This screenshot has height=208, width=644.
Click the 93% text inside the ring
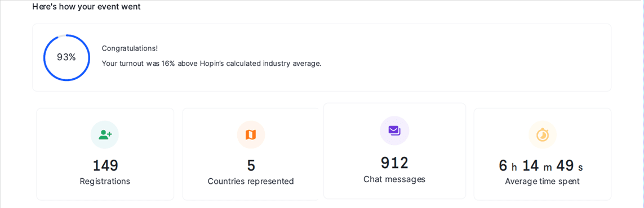pos(66,57)
